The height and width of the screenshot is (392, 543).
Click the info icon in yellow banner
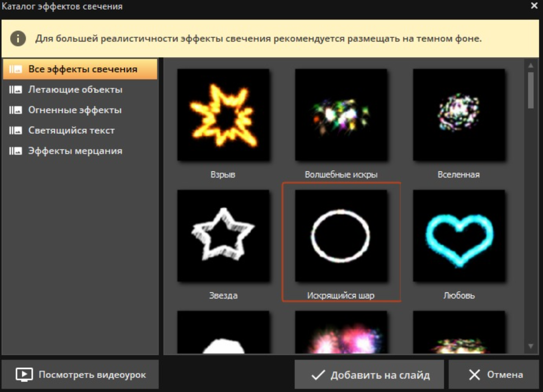(x=18, y=39)
